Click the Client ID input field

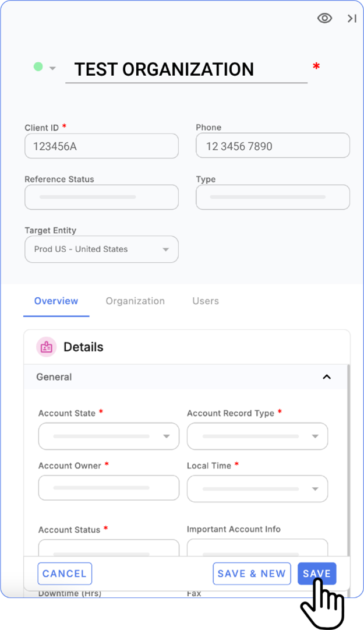coord(101,146)
